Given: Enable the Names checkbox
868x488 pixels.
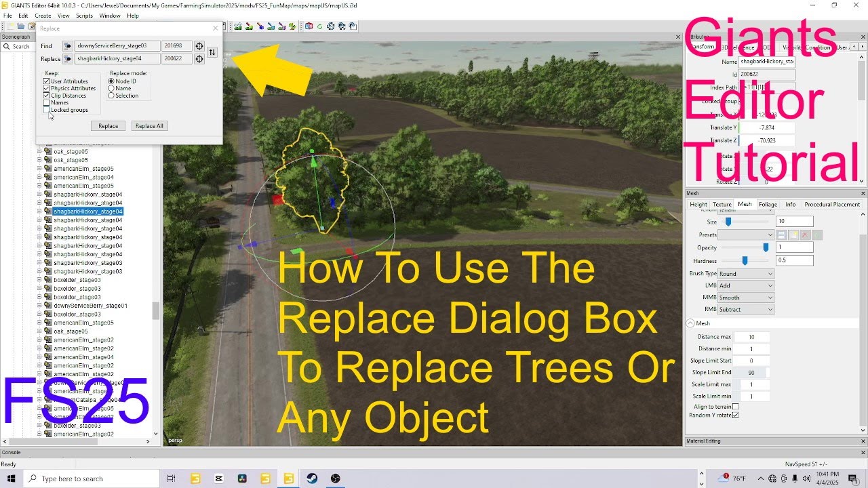Looking at the screenshot, I should pos(47,102).
